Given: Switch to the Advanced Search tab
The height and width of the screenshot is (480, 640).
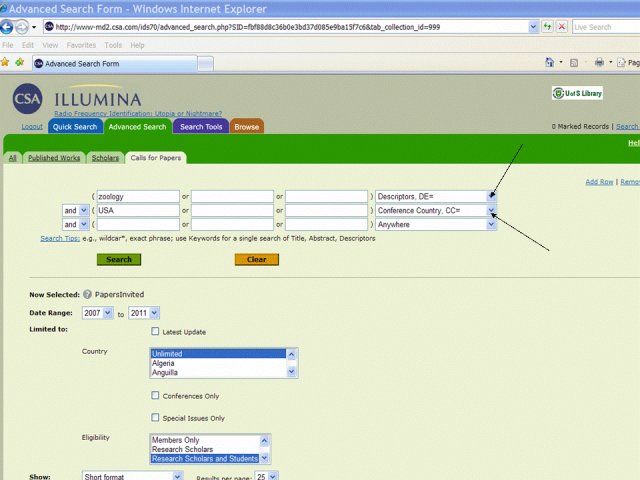Looking at the screenshot, I should point(138,127).
